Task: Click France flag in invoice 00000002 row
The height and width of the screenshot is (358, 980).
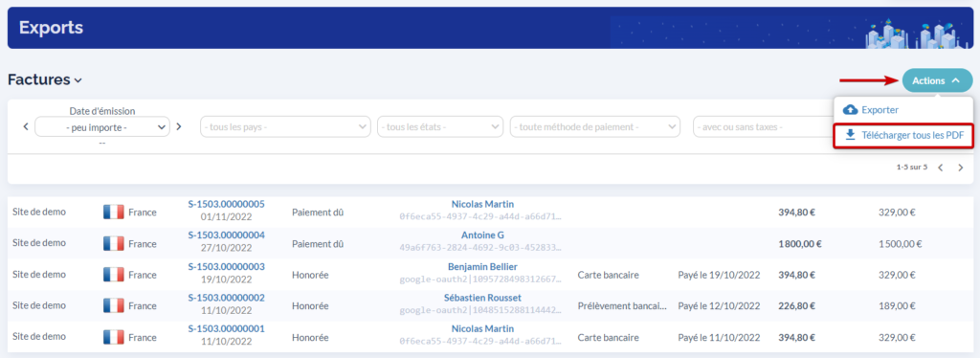Action: pos(114,305)
